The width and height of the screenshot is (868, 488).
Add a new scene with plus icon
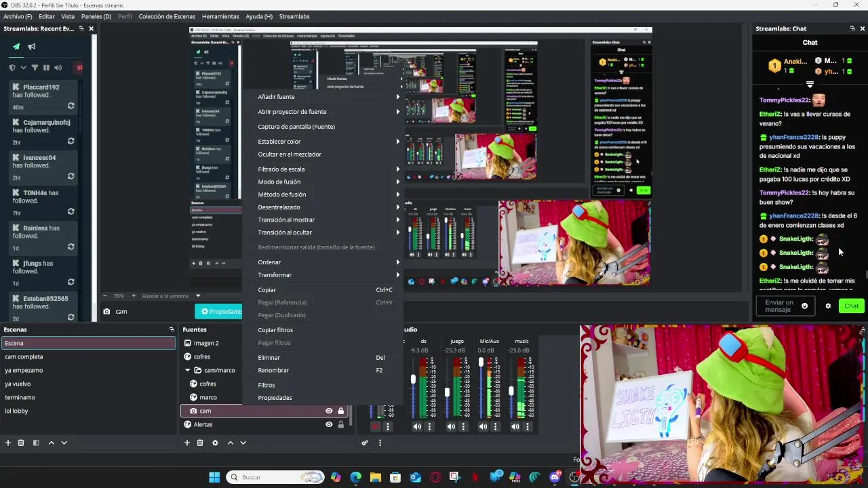pos(8,443)
